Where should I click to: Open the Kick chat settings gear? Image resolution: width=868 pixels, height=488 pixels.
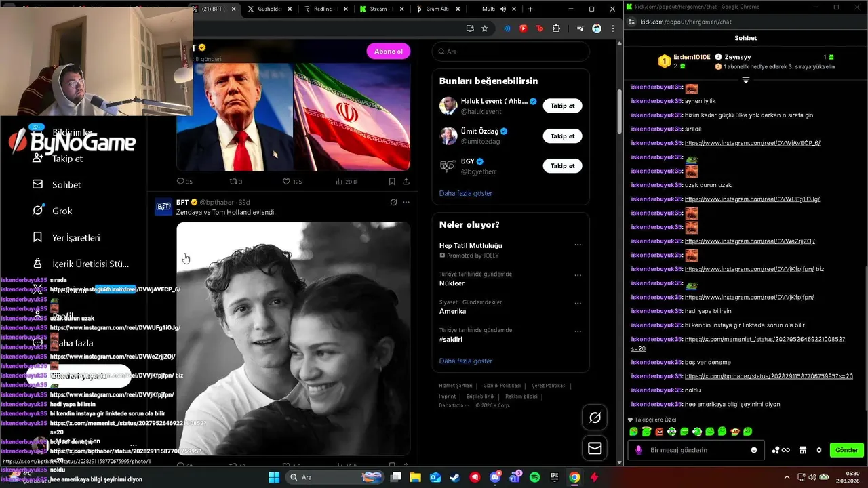point(819,450)
